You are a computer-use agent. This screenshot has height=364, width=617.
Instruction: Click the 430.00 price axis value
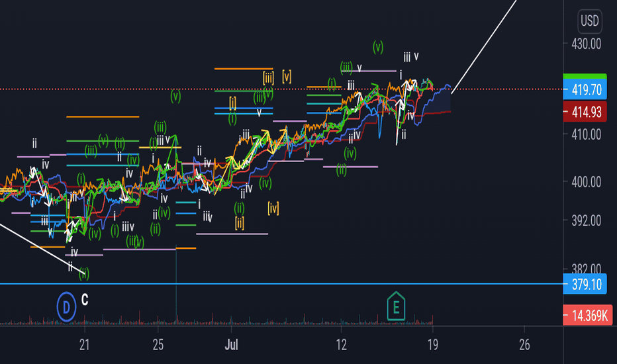click(x=587, y=44)
